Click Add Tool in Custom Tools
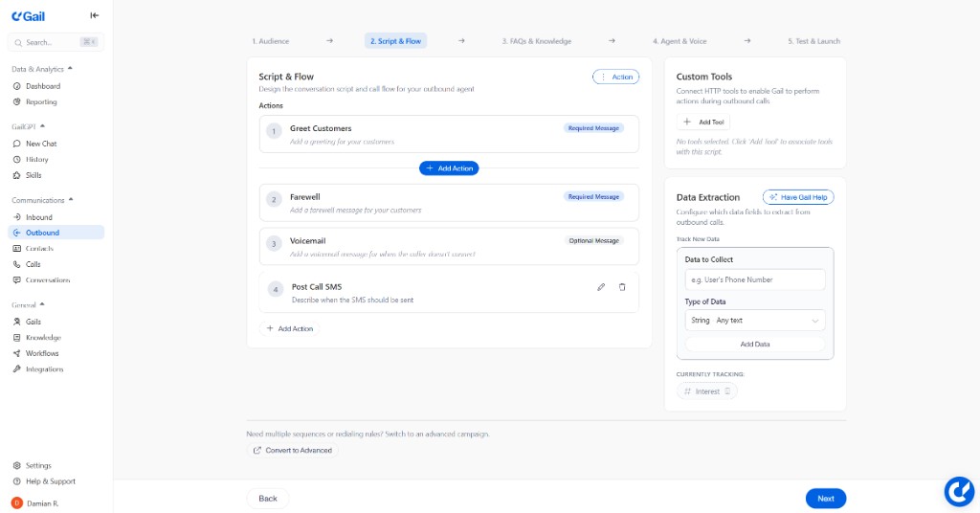This screenshot has height=513, width=980. [x=703, y=122]
